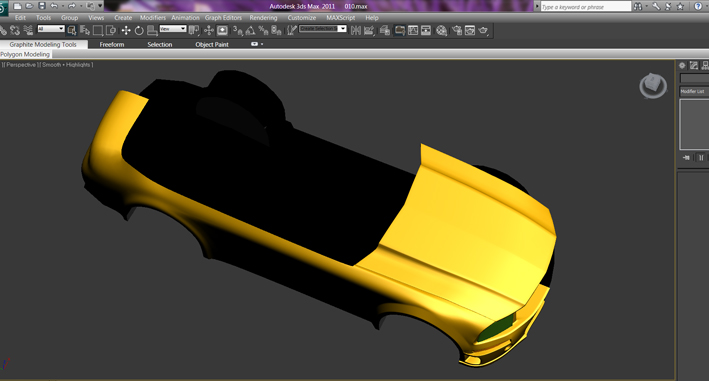Click the Save File floppy icon
Image resolution: width=709 pixels, height=381 pixels.
click(42, 6)
